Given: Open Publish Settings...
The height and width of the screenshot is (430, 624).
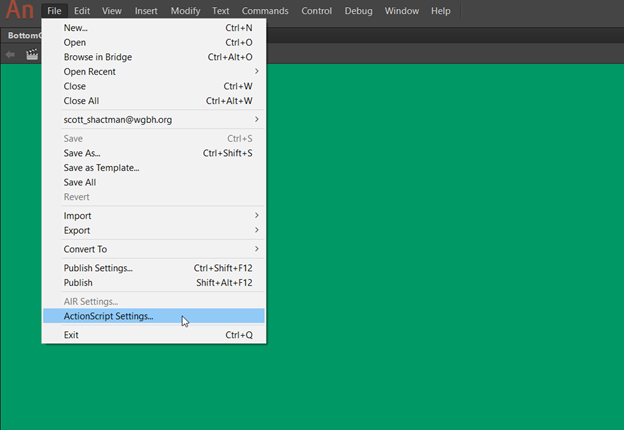Looking at the screenshot, I should click(154, 268).
